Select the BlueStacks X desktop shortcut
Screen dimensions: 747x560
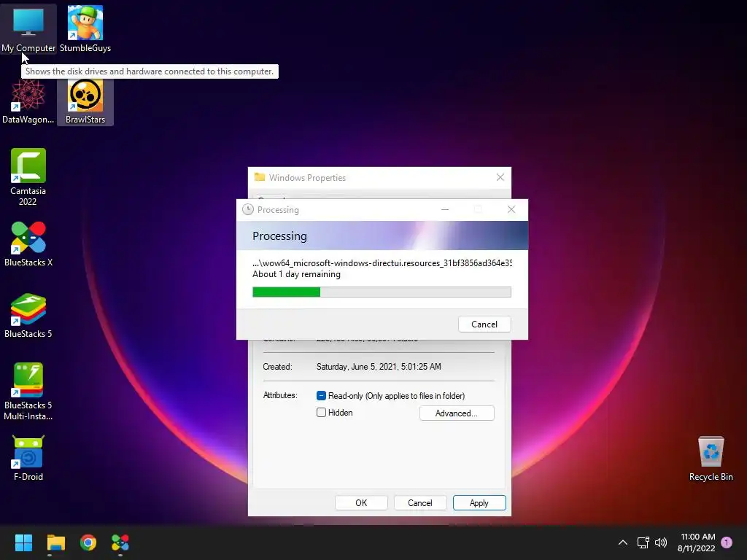28,244
